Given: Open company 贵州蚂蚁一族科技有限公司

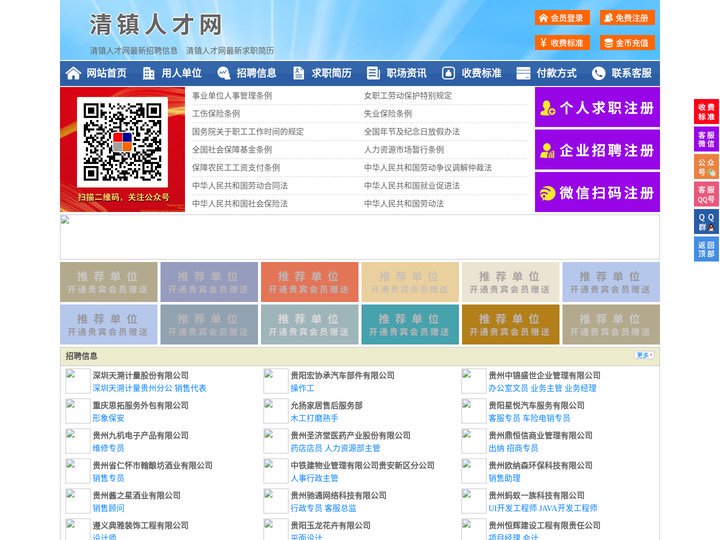Looking at the screenshot, I should 536,495.
